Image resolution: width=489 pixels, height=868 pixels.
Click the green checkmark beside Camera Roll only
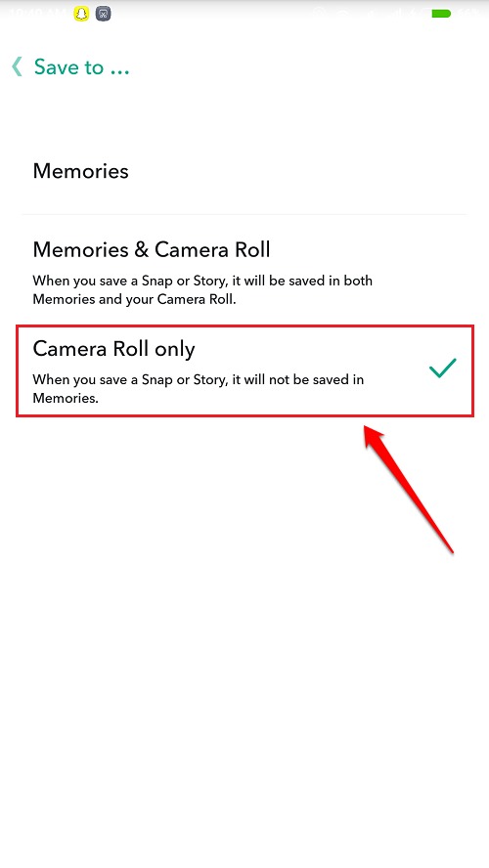click(x=442, y=369)
